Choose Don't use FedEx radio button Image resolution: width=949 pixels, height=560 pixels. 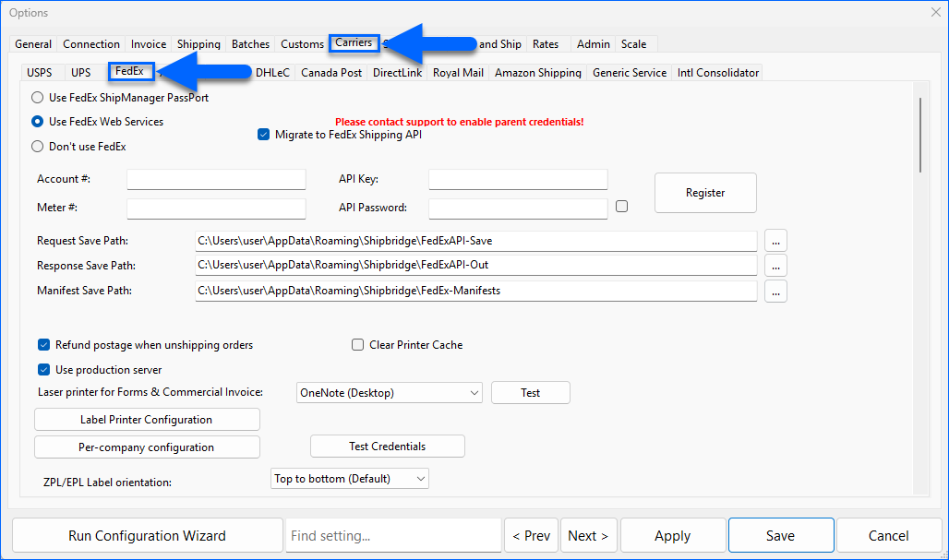pyautogui.click(x=38, y=147)
